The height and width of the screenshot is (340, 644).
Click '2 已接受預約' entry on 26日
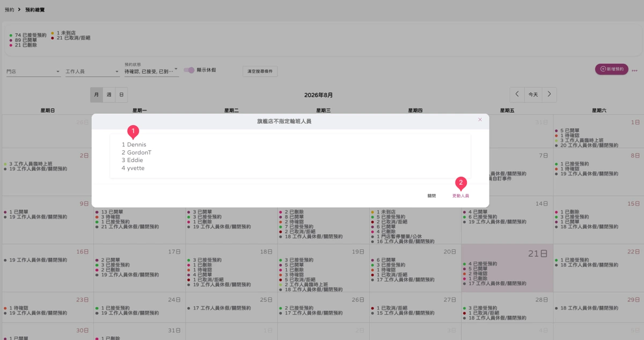pos(298,308)
